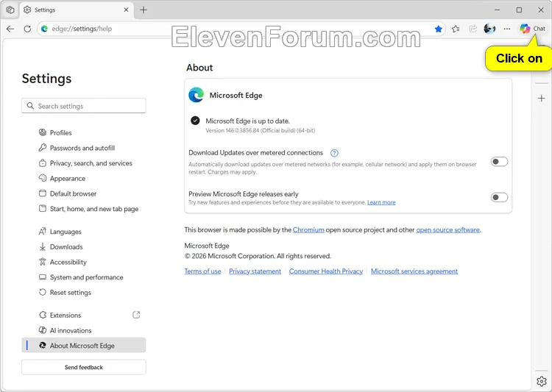Open Microsoft services agreement link

click(x=414, y=271)
